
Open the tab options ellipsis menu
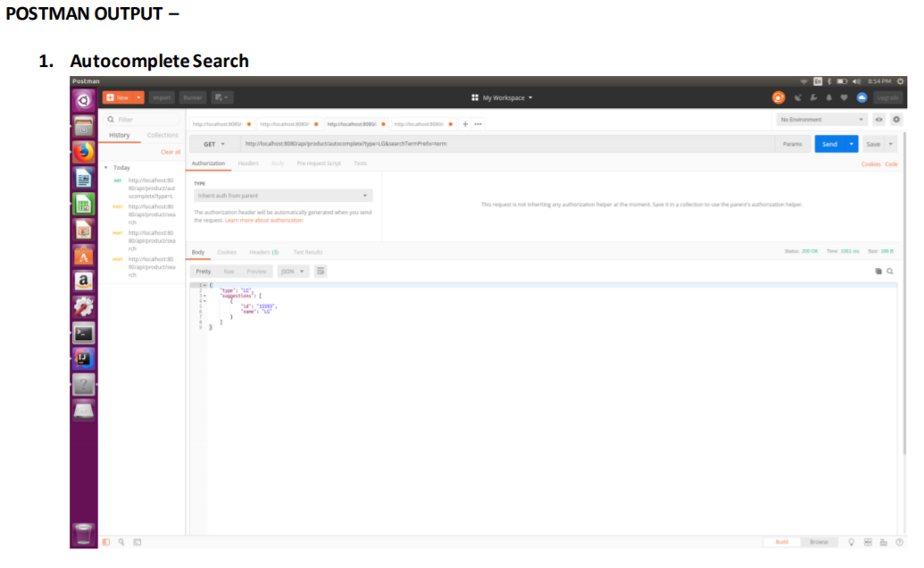pos(478,124)
